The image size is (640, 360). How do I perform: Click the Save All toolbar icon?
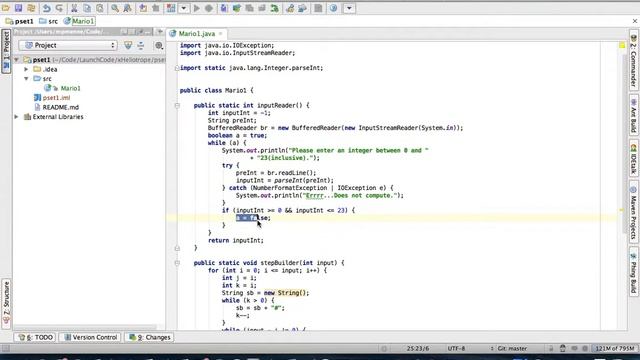click(x=18, y=8)
